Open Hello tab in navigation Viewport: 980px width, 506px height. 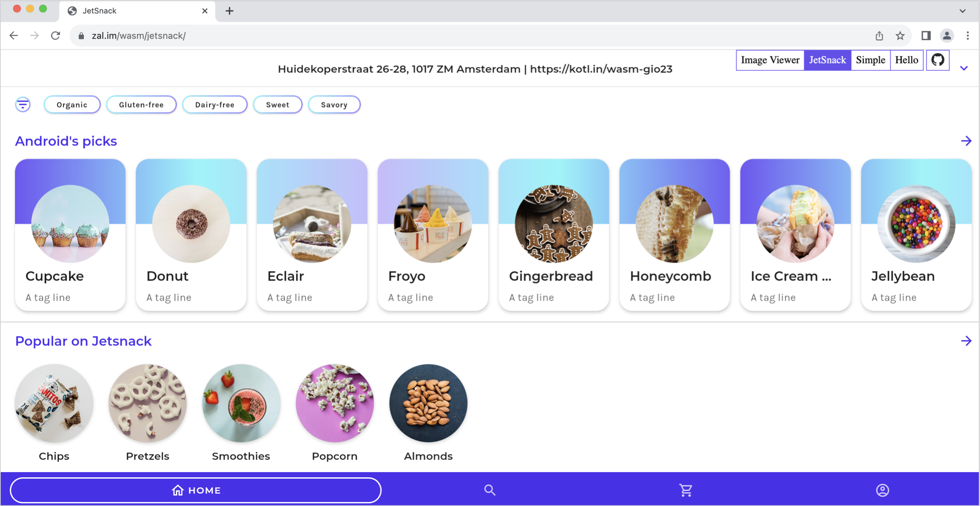906,60
